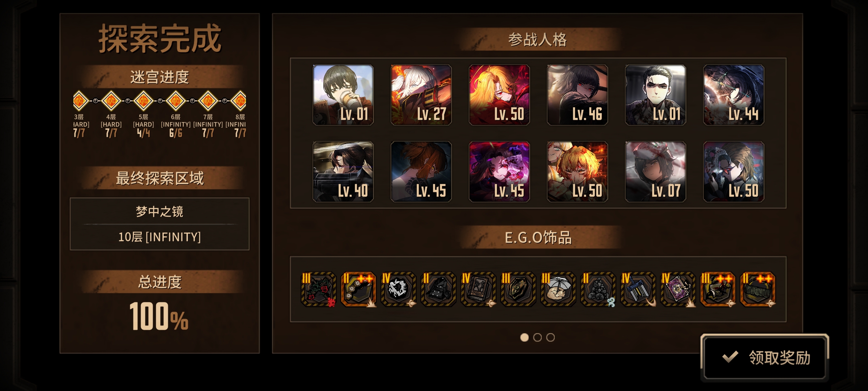Select the red rose thorns E.G.O gift
This screenshot has height=391, width=868.
(x=319, y=289)
